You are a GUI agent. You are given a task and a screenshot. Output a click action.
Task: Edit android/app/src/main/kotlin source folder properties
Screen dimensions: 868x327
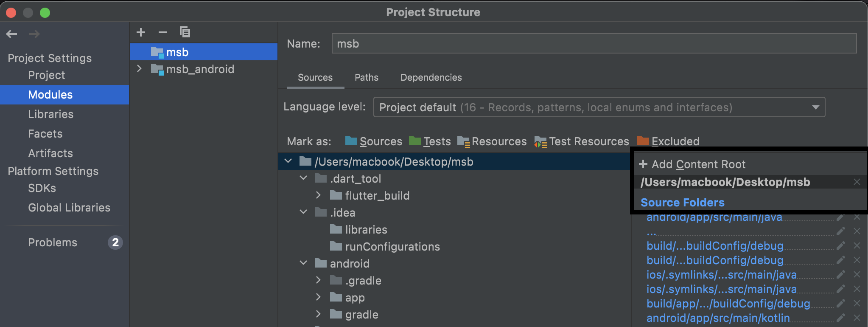click(x=840, y=318)
